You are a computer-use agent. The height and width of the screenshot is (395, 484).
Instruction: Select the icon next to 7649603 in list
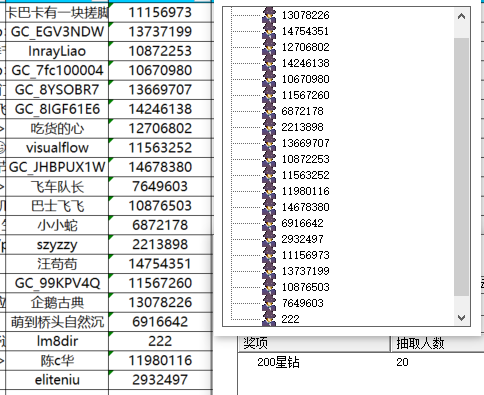click(x=269, y=303)
